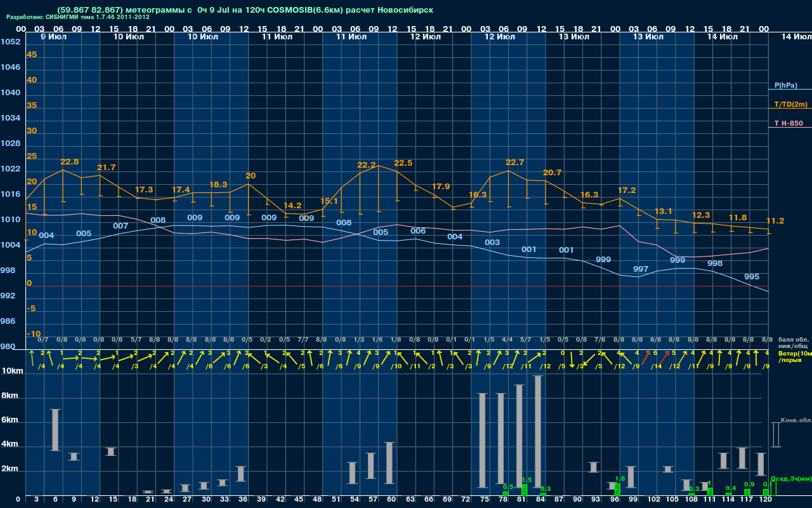Click forecast hour 84 on the axis
Image resolution: width=812 pixels, height=508 pixels.
[540, 500]
